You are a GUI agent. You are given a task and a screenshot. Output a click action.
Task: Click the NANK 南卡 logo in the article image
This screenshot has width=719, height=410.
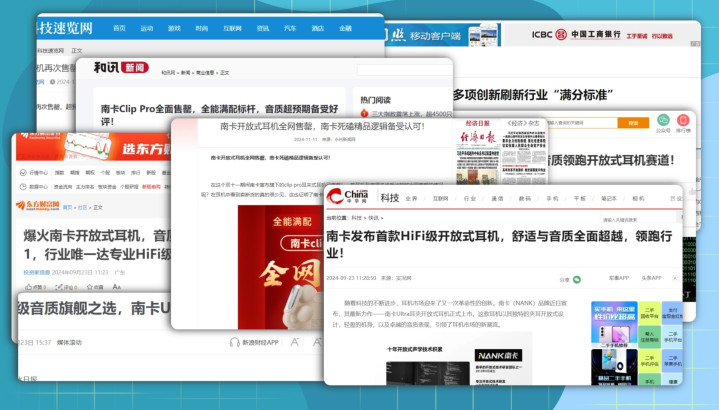(x=498, y=355)
